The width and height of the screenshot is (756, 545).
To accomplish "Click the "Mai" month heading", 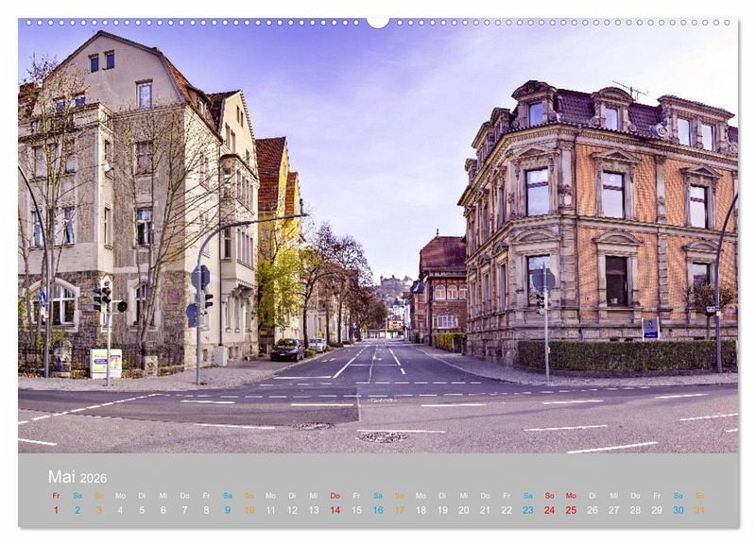I will (x=61, y=477).
